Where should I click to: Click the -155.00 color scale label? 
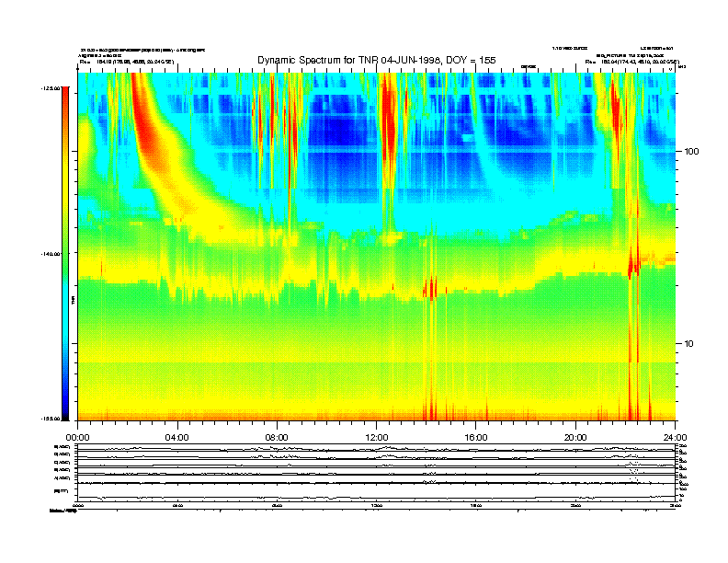tap(51, 419)
